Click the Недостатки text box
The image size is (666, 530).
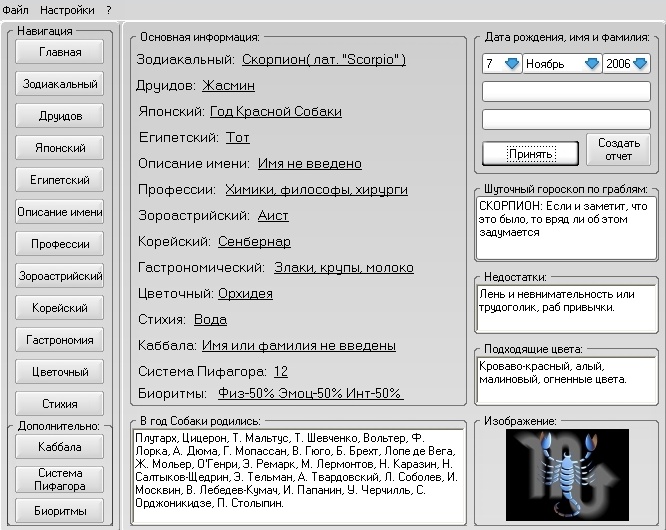pyautogui.click(x=566, y=308)
